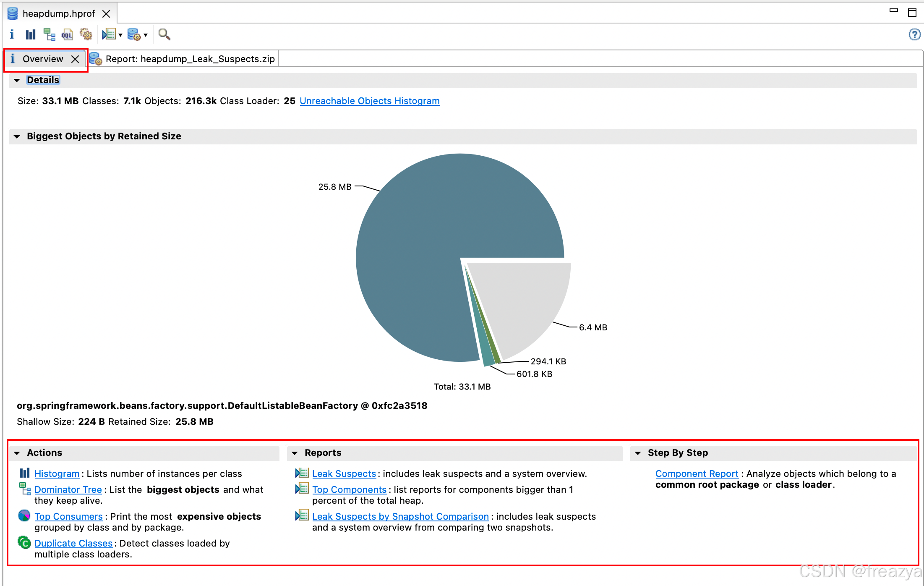
Task: Collapse the Details section
Action: (x=17, y=80)
